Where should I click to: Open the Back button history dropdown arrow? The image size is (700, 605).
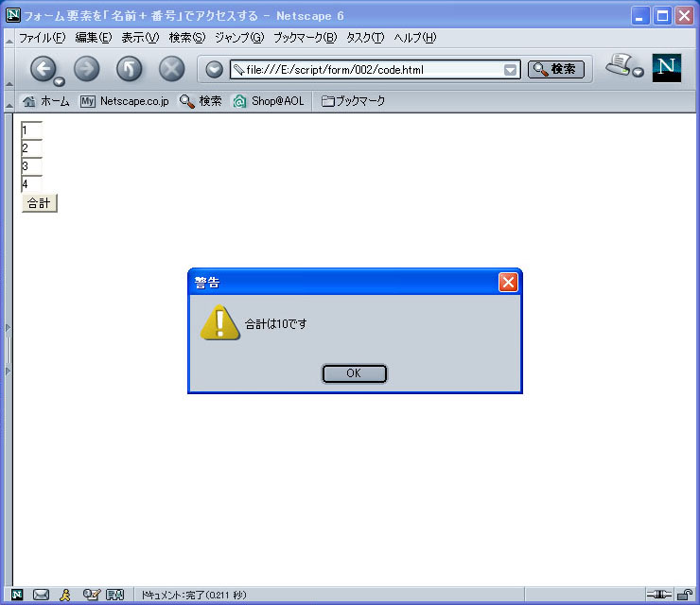coord(59,81)
